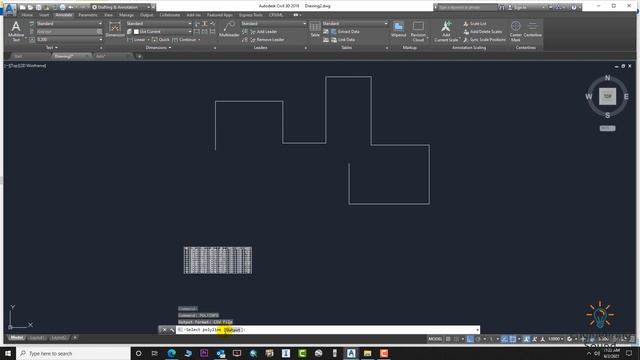Click the Windows Start button
The image size is (640, 360).
click(x=8, y=353)
